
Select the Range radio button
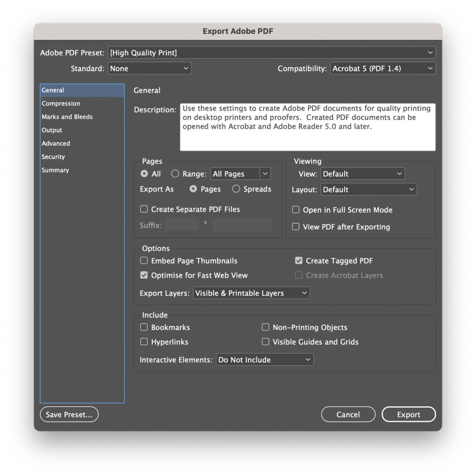click(175, 173)
